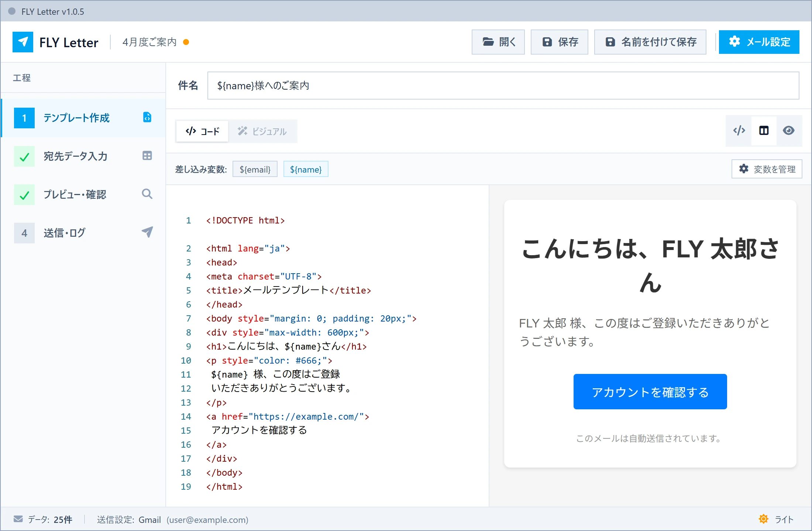The width and height of the screenshot is (812, 531).
Task: Click the gear icon on メール設定
Action: tap(734, 42)
